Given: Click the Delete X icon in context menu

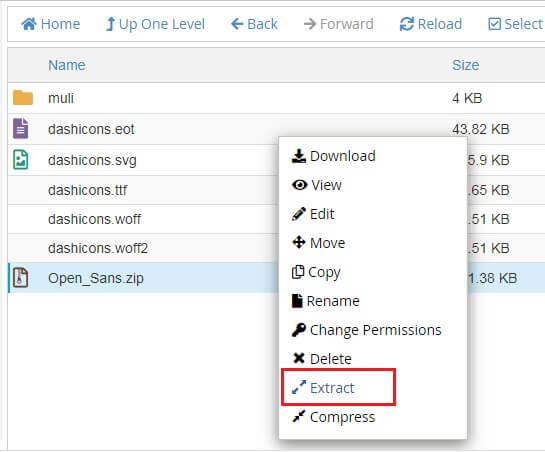Looking at the screenshot, I should tap(299, 358).
